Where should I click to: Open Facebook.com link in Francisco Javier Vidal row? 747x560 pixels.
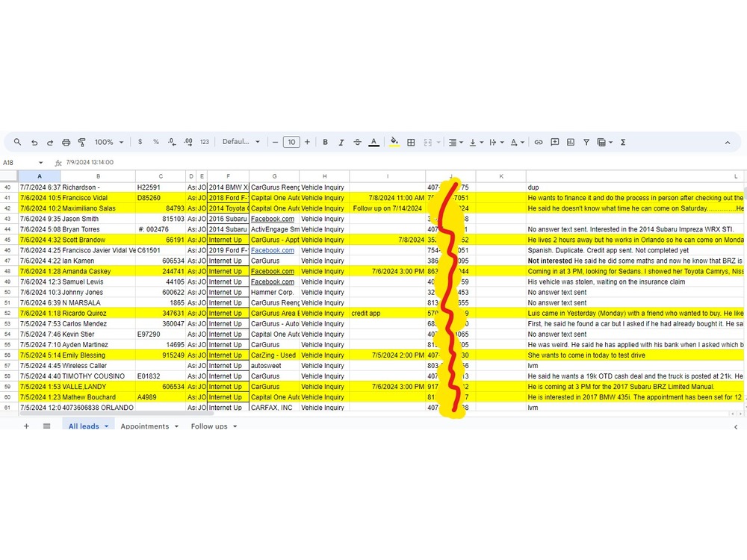click(273, 250)
